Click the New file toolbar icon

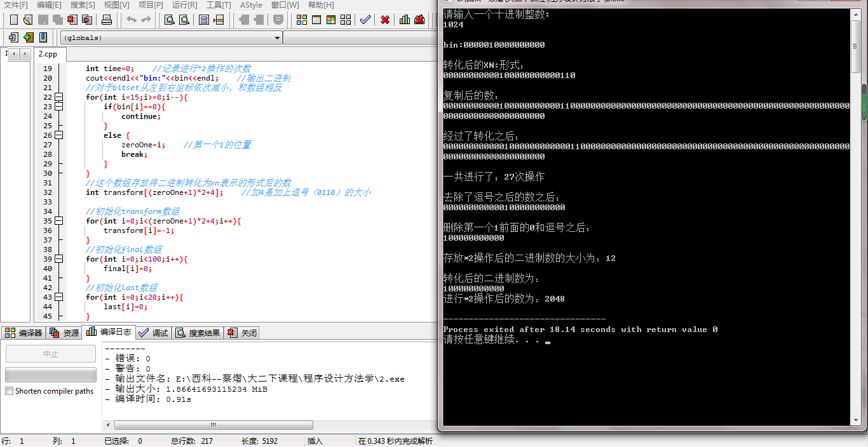point(13,20)
